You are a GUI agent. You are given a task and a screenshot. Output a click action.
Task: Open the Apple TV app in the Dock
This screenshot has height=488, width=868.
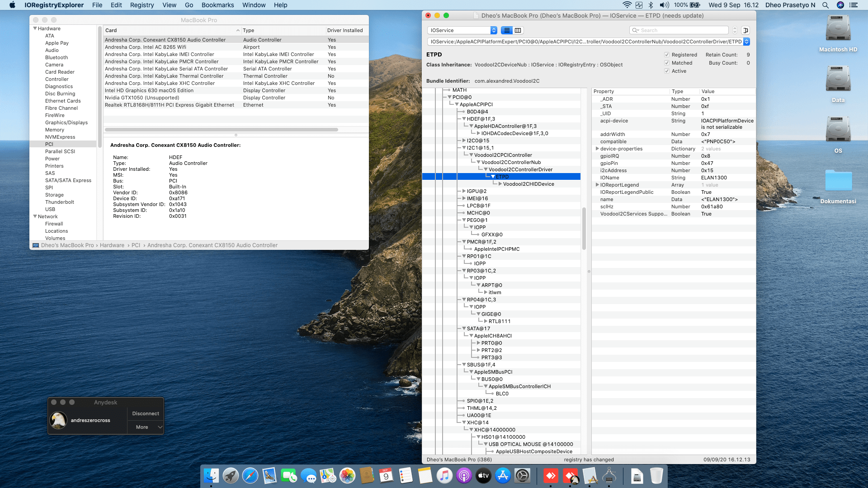click(x=483, y=475)
